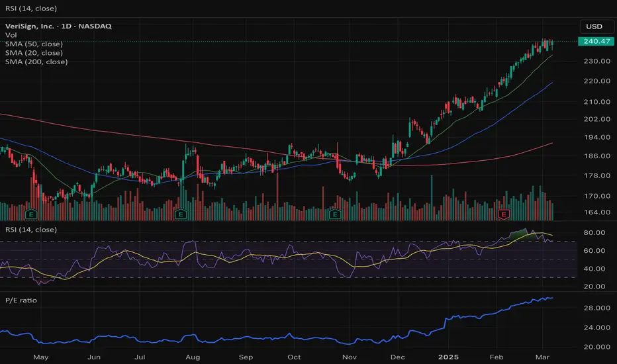The width and height of the screenshot is (617, 364).
Task: Click the Jun label on time axis
Action: pos(93,357)
